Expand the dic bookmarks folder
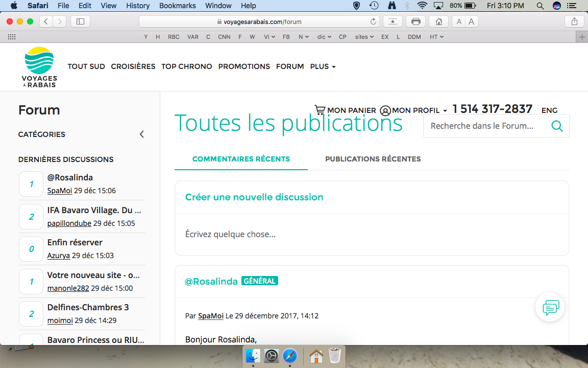Image resolution: width=588 pixels, height=368 pixels. tap(324, 37)
